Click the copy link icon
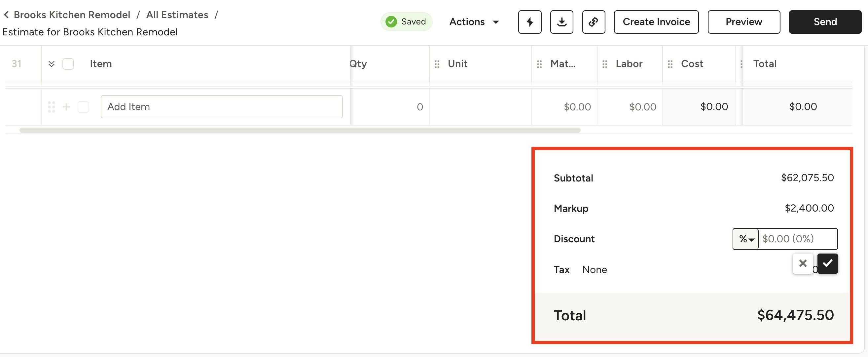This screenshot has width=868, height=357. click(x=594, y=22)
